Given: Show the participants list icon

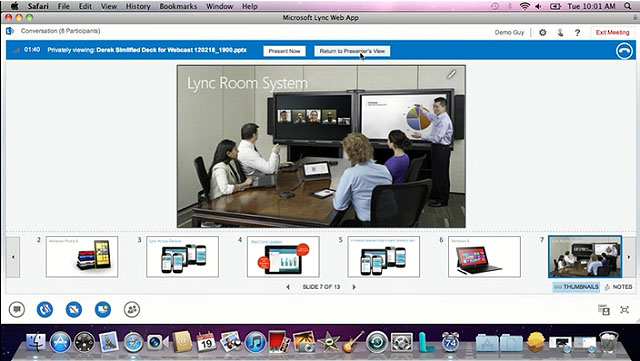Looking at the screenshot, I should pyautogui.click(x=132, y=310).
